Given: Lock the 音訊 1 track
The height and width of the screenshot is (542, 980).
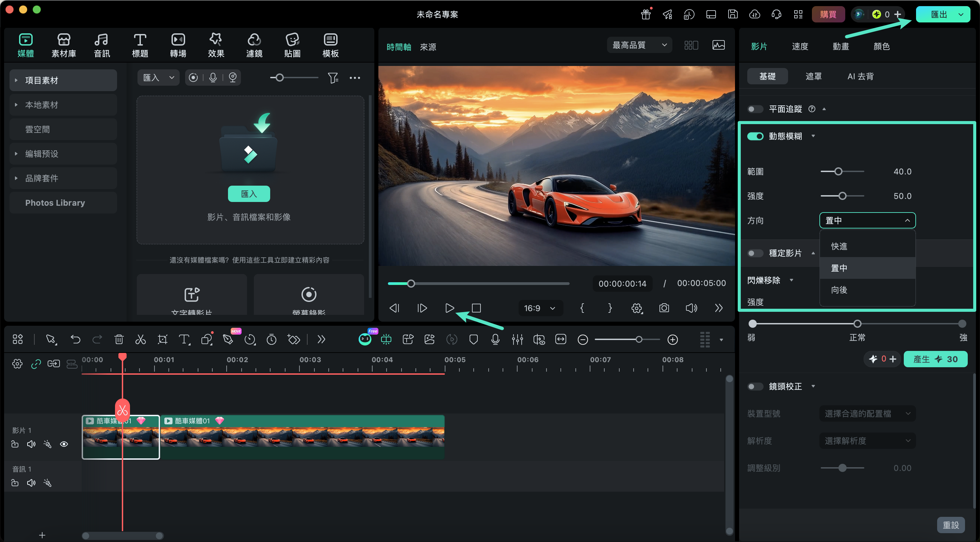Looking at the screenshot, I should point(15,483).
